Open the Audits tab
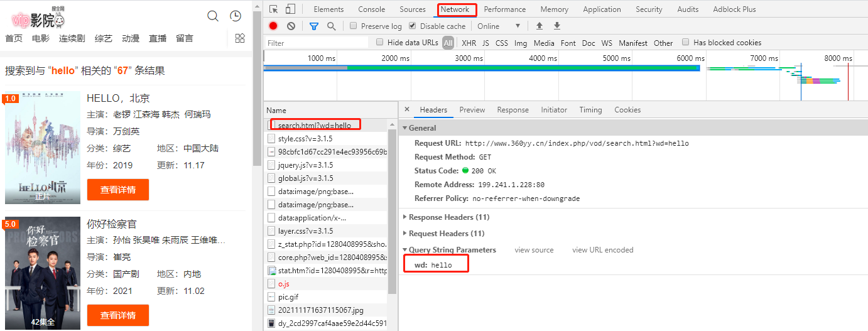 (688, 9)
